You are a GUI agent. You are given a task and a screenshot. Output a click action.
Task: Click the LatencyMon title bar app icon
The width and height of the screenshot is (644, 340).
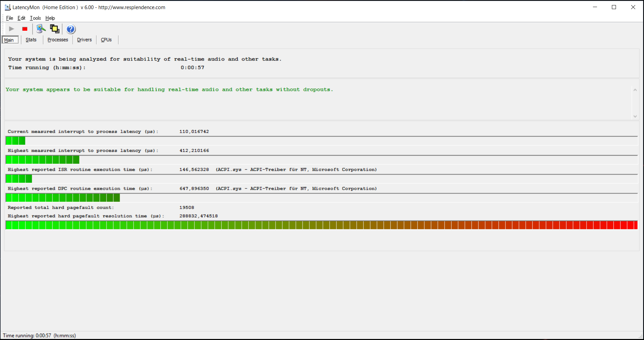click(7, 7)
